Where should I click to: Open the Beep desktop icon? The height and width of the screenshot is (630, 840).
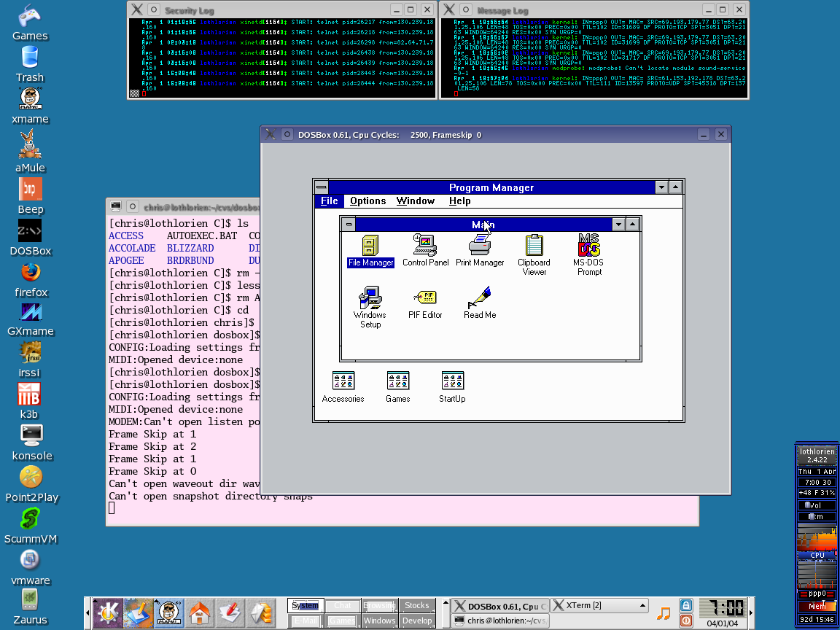[x=31, y=196]
